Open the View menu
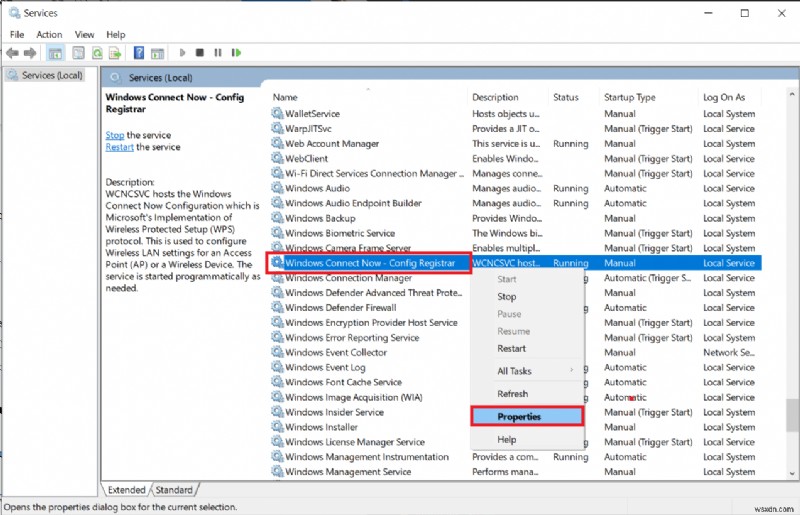800x515 pixels. click(84, 35)
